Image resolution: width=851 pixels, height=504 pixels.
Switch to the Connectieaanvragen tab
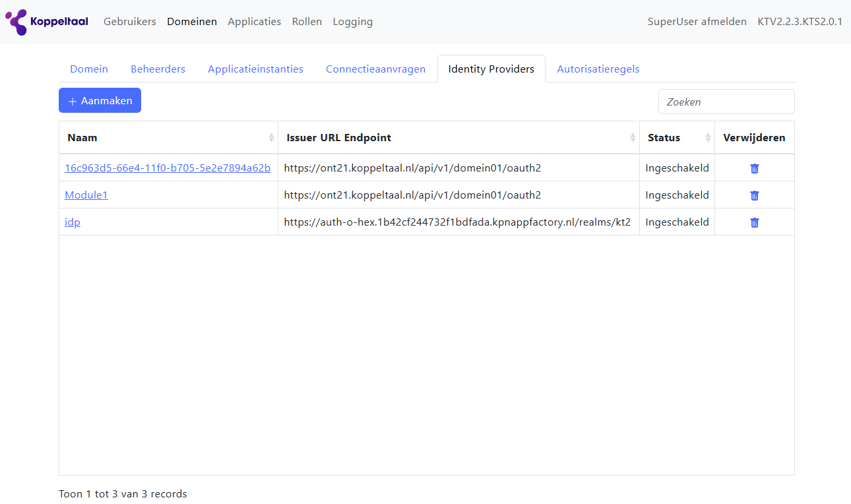(375, 69)
